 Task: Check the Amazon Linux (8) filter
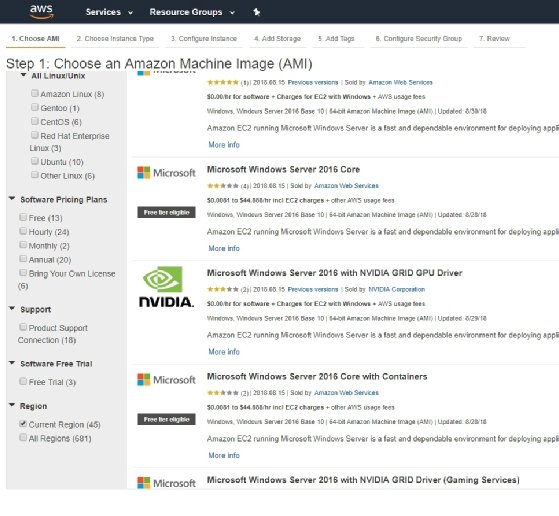(35, 93)
